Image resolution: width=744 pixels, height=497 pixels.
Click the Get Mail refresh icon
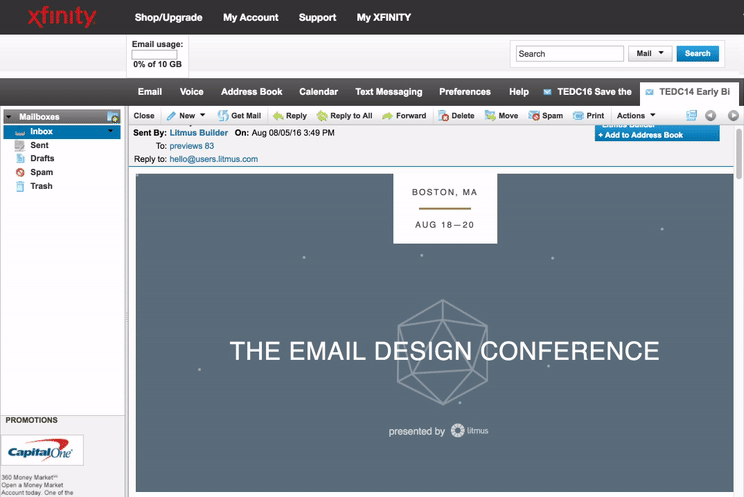point(223,116)
